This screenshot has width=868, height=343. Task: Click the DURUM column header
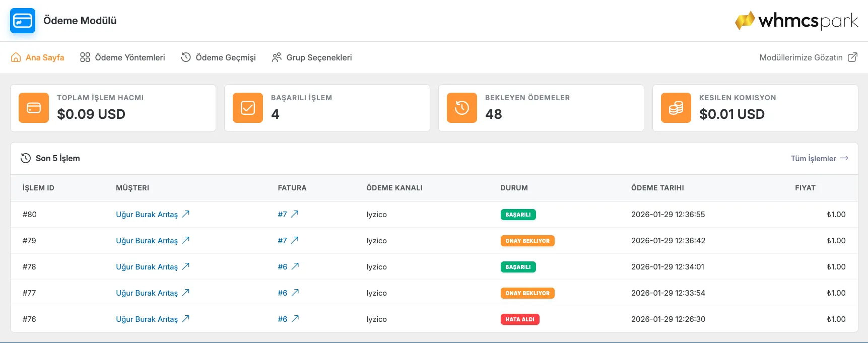click(514, 188)
